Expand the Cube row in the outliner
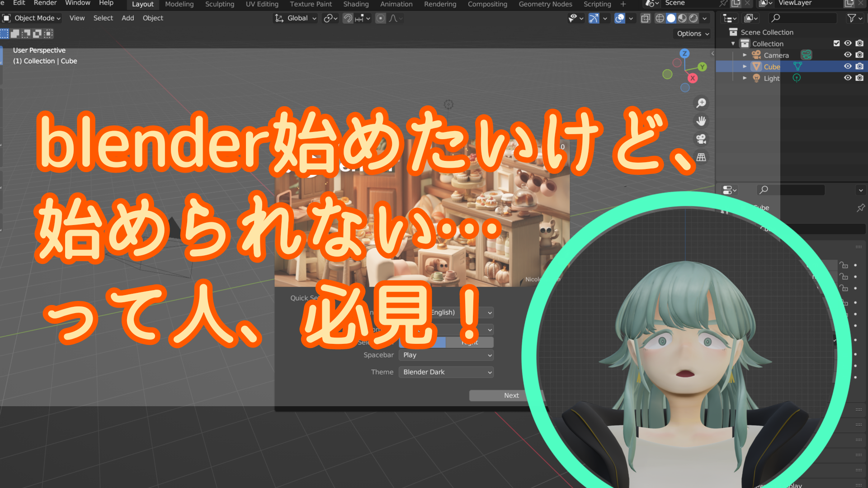This screenshot has height=488, width=868. point(745,66)
